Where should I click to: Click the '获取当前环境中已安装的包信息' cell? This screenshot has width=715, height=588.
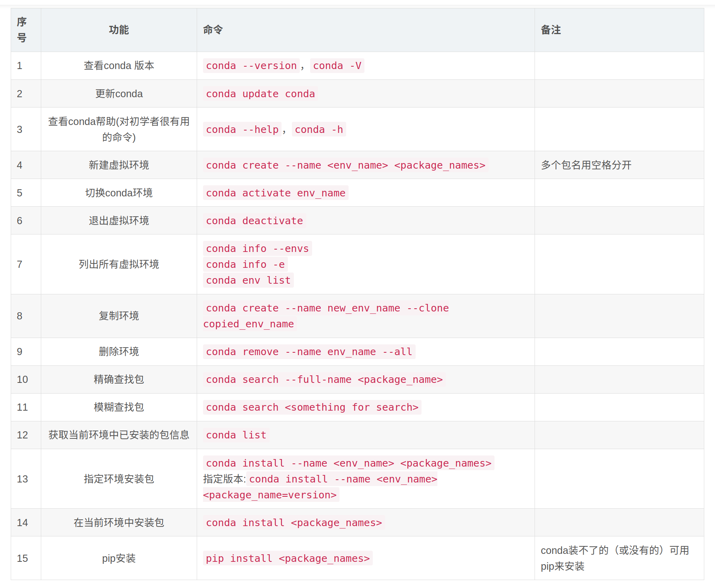pos(119,435)
